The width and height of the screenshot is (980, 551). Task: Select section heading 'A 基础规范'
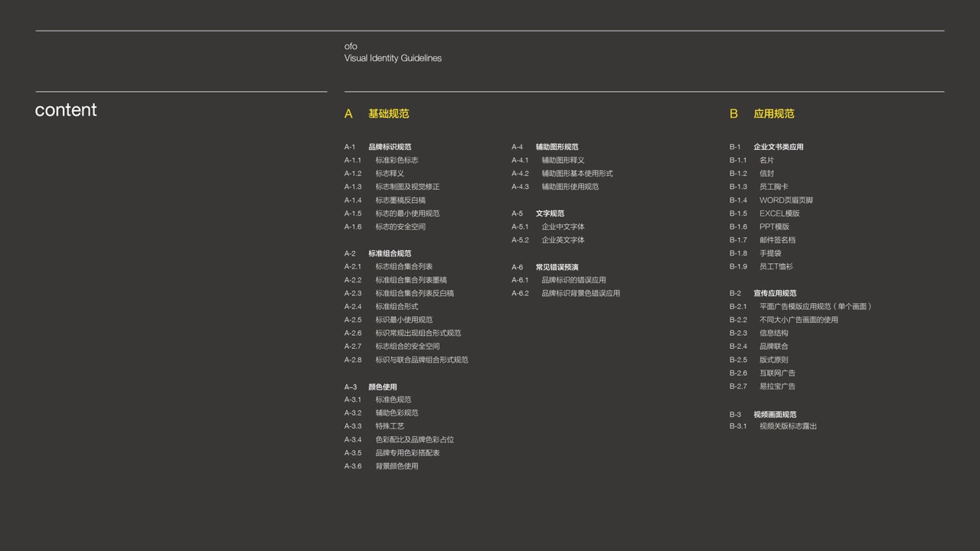[377, 114]
